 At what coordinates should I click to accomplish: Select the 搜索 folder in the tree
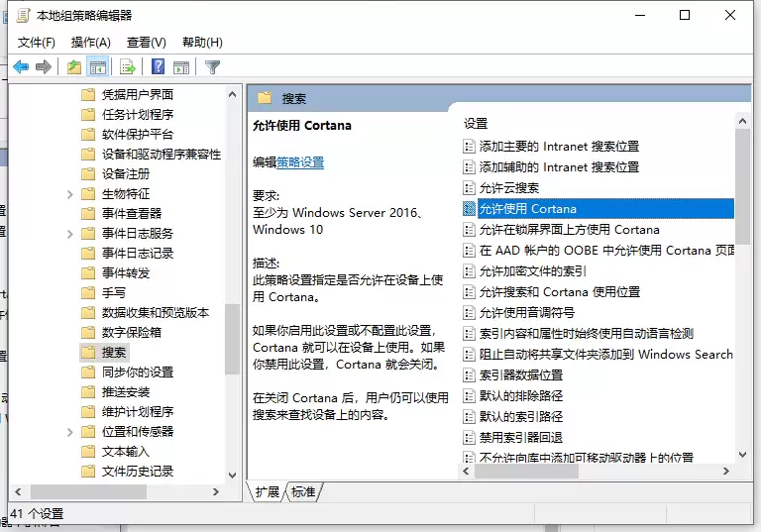coord(114,352)
